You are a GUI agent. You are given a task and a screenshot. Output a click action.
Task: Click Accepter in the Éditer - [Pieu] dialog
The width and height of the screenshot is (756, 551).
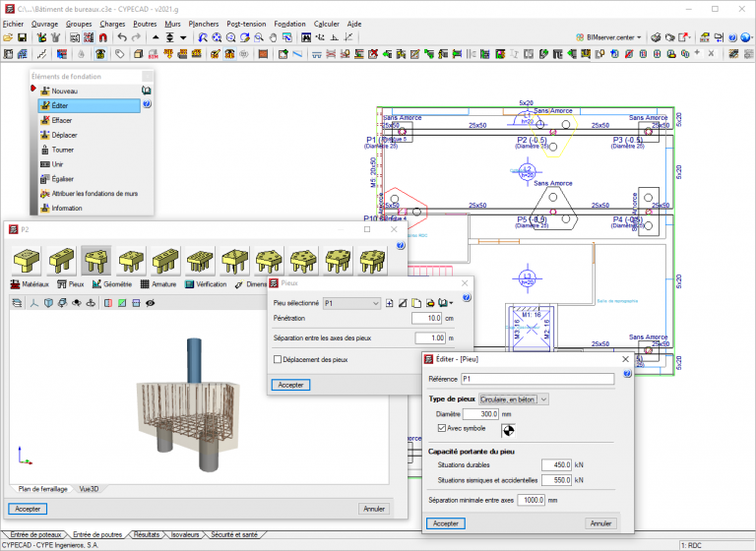pyautogui.click(x=448, y=523)
